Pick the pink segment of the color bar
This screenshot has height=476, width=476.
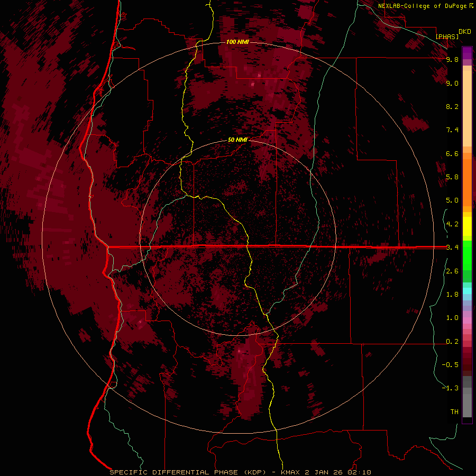[x=467, y=321]
